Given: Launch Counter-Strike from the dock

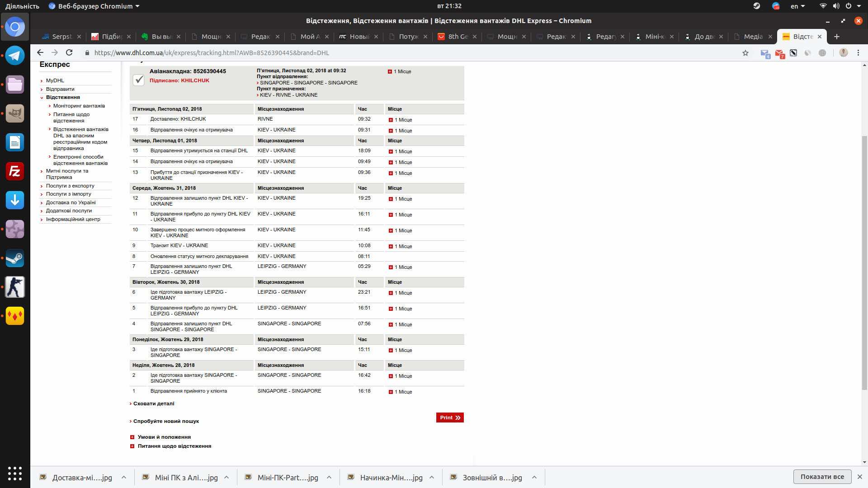Looking at the screenshot, I should [15, 287].
